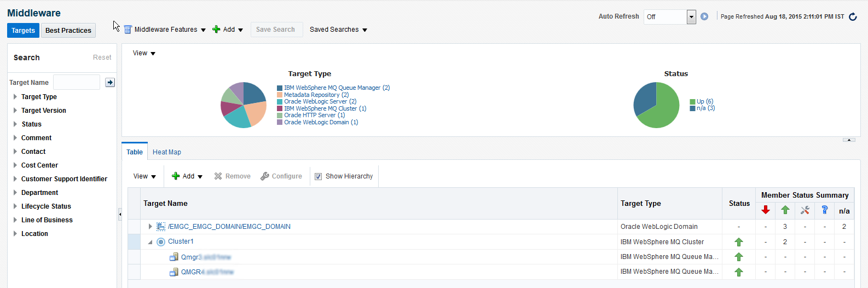Click IBM WebSphere MQ Cluster (1) legend link
This screenshot has height=288, width=868.
click(325, 108)
